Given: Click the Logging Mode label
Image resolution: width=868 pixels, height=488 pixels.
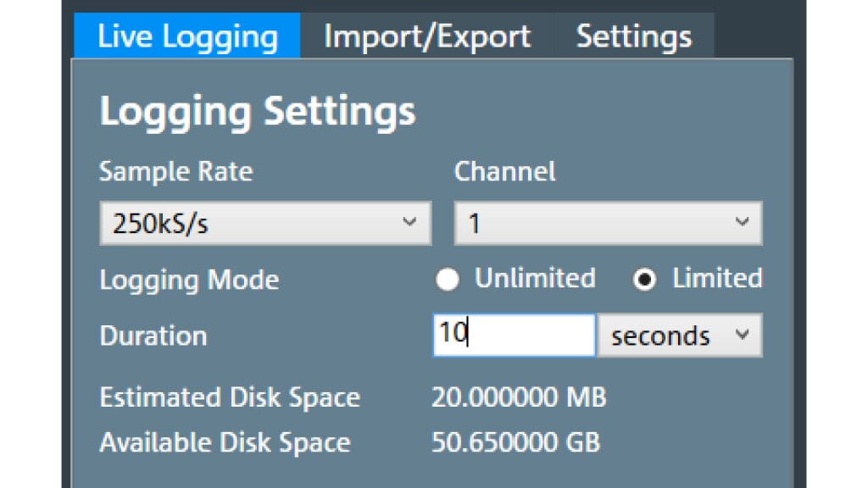Looking at the screenshot, I should [189, 280].
